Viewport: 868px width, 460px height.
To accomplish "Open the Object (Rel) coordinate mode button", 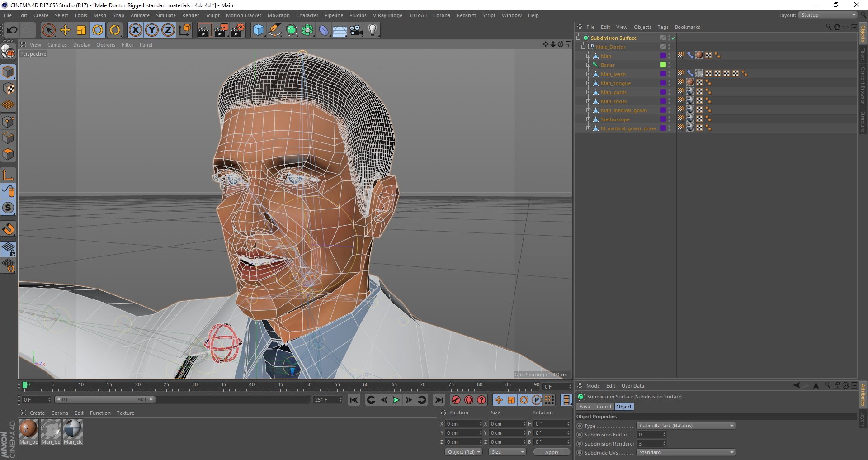I will coord(463,452).
